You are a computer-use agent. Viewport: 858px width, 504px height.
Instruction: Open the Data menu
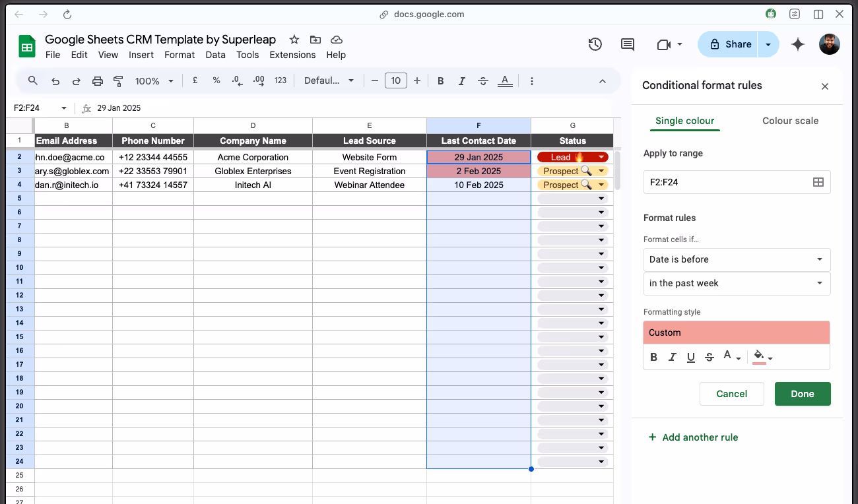[215, 55]
